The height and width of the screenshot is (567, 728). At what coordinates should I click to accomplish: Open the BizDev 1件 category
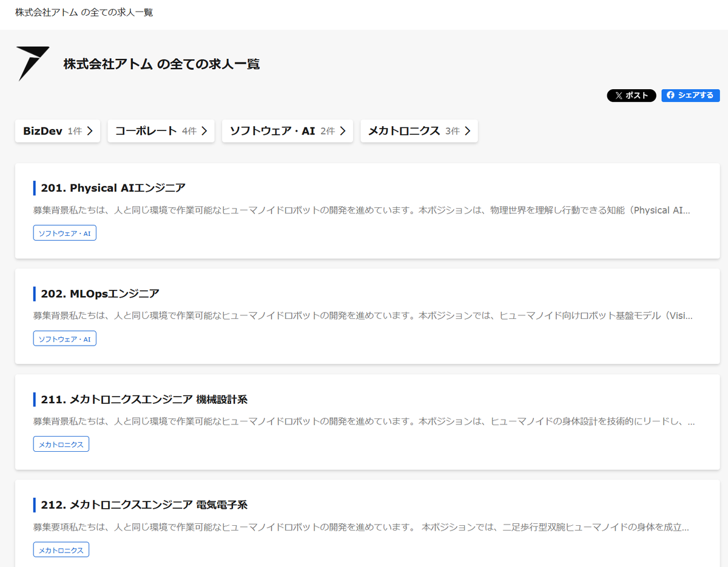coord(58,131)
